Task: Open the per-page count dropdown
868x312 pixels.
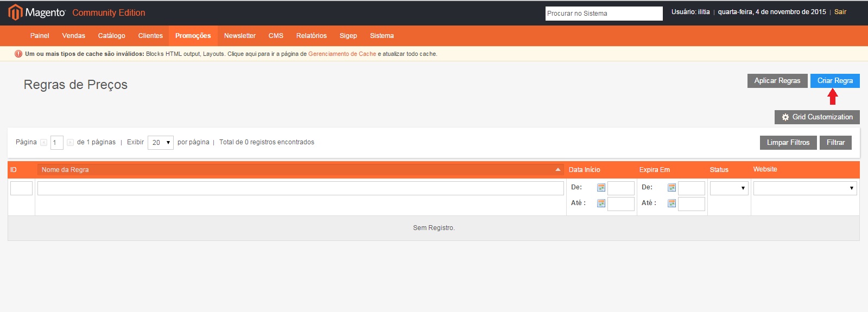Action: pyautogui.click(x=161, y=143)
